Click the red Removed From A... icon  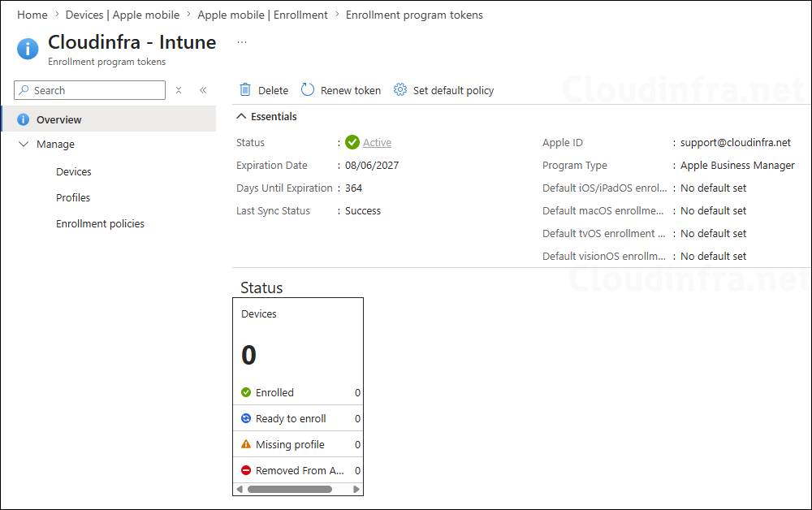(x=246, y=470)
